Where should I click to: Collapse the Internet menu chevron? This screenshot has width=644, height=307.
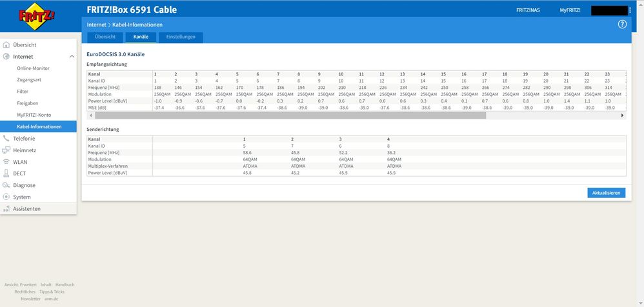(x=72, y=57)
